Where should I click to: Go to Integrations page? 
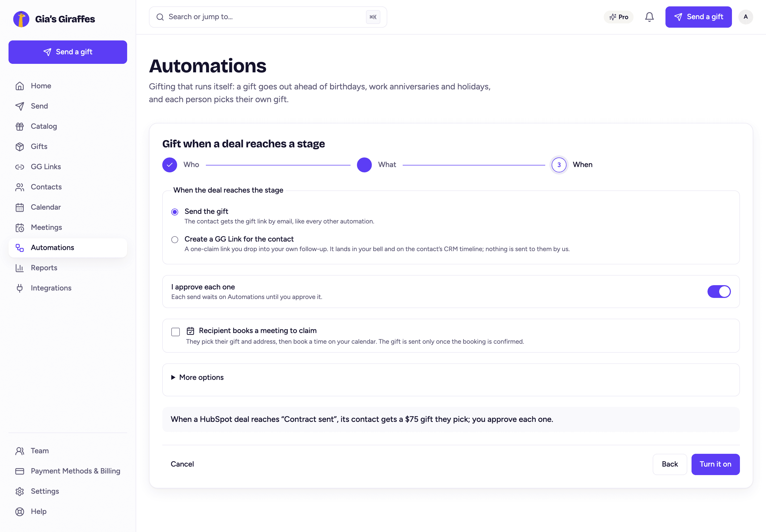point(68,288)
